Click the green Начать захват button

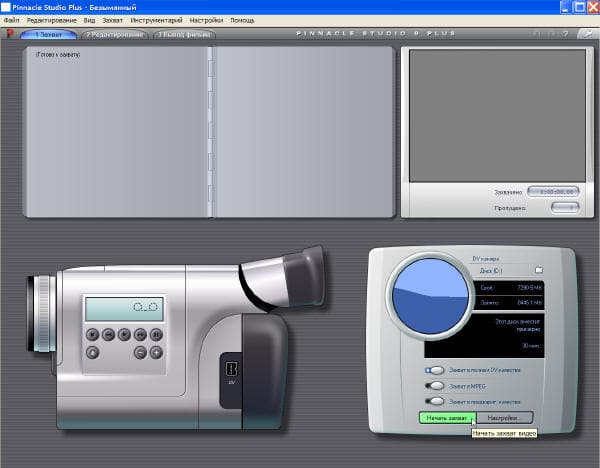point(447,418)
